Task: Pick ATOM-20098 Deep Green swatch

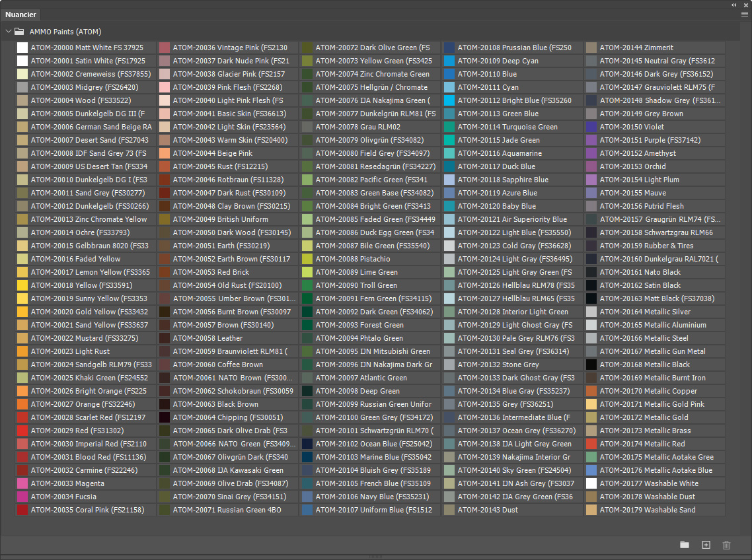Action: coord(307,391)
